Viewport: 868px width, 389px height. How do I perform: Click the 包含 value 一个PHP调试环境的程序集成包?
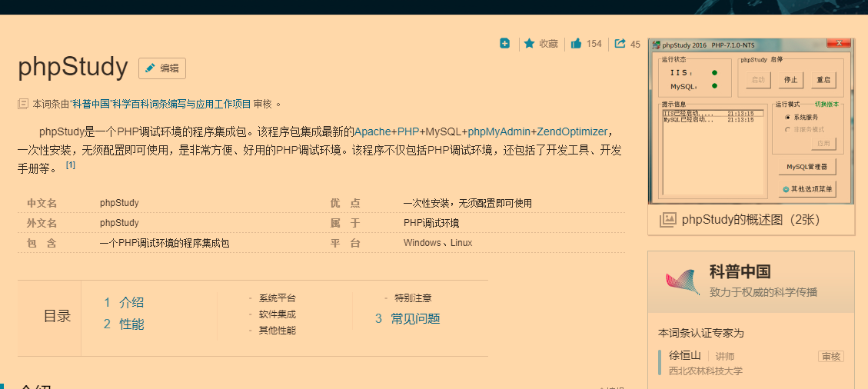[x=165, y=242]
